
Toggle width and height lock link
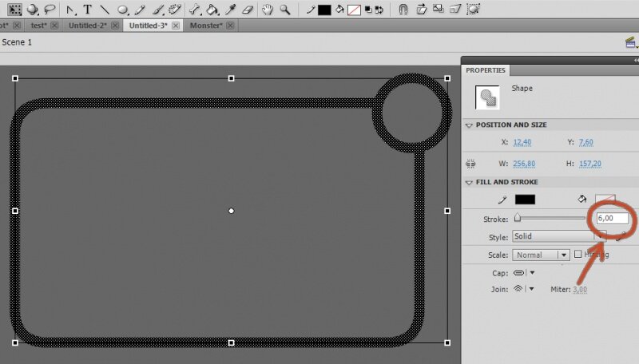click(470, 164)
